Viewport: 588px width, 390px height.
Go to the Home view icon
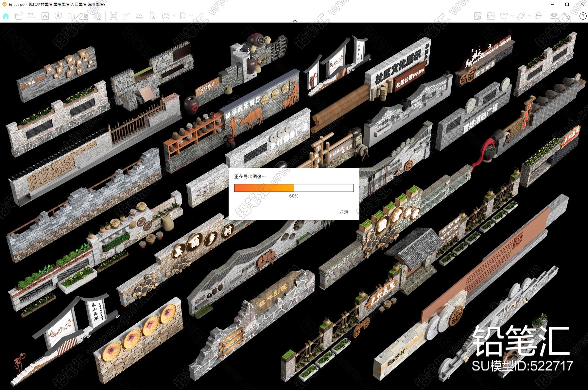[x=6, y=16]
